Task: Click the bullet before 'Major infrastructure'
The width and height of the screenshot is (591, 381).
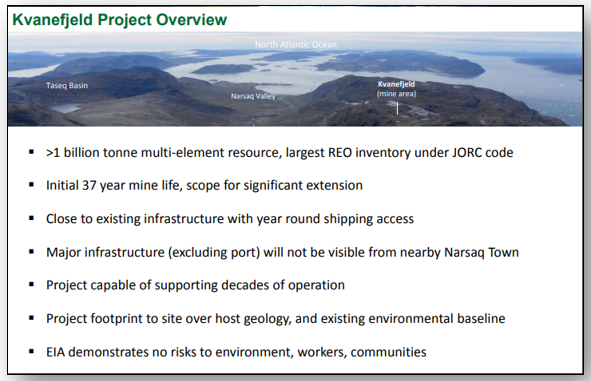Action: pyautogui.click(x=32, y=252)
